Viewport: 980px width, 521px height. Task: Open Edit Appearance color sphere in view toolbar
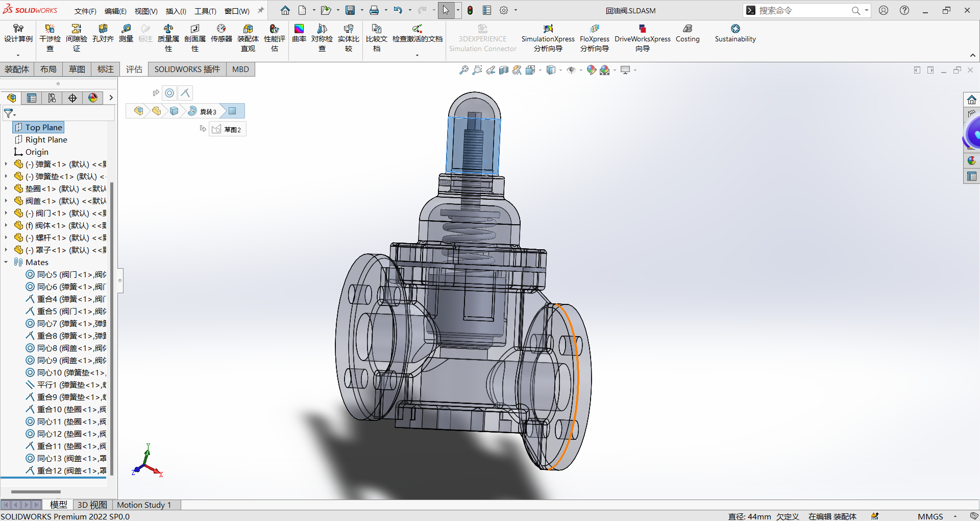[x=591, y=70]
